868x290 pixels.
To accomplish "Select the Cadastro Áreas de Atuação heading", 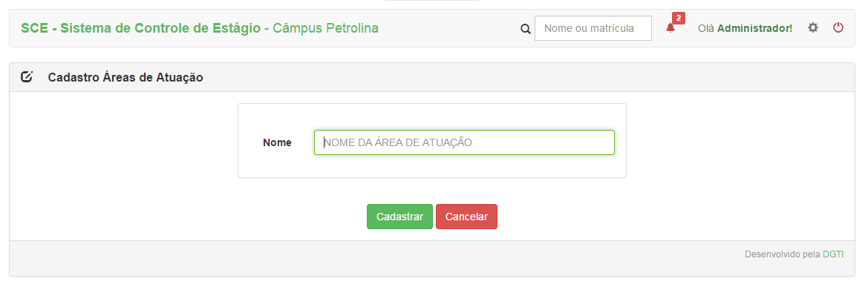I will 125,77.
